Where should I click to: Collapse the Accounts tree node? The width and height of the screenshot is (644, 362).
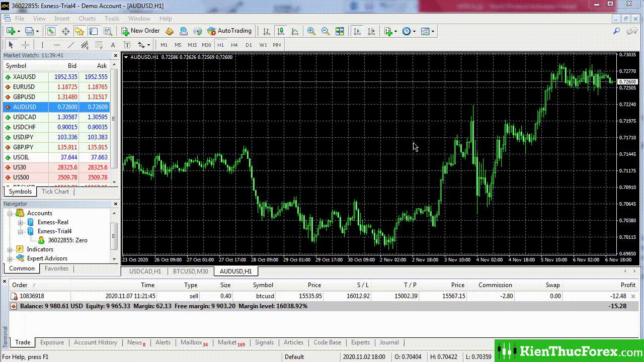click(x=10, y=213)
